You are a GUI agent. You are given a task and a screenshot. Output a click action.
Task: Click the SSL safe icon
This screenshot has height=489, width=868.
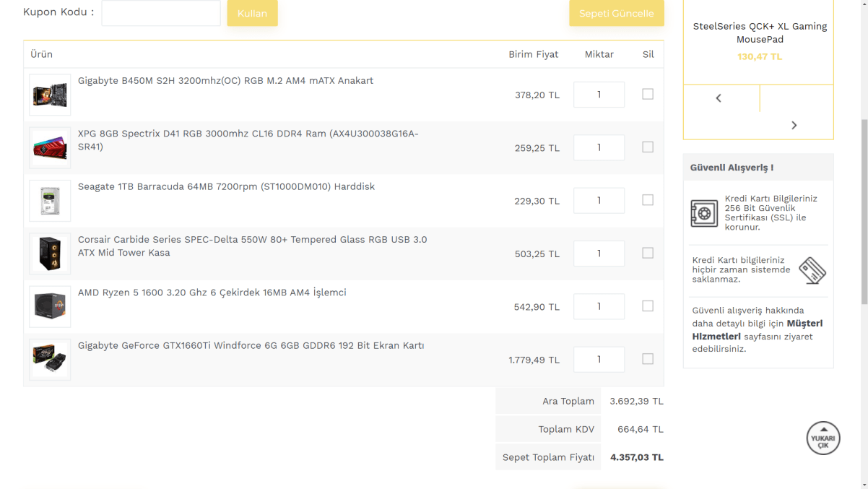point(704,213)
